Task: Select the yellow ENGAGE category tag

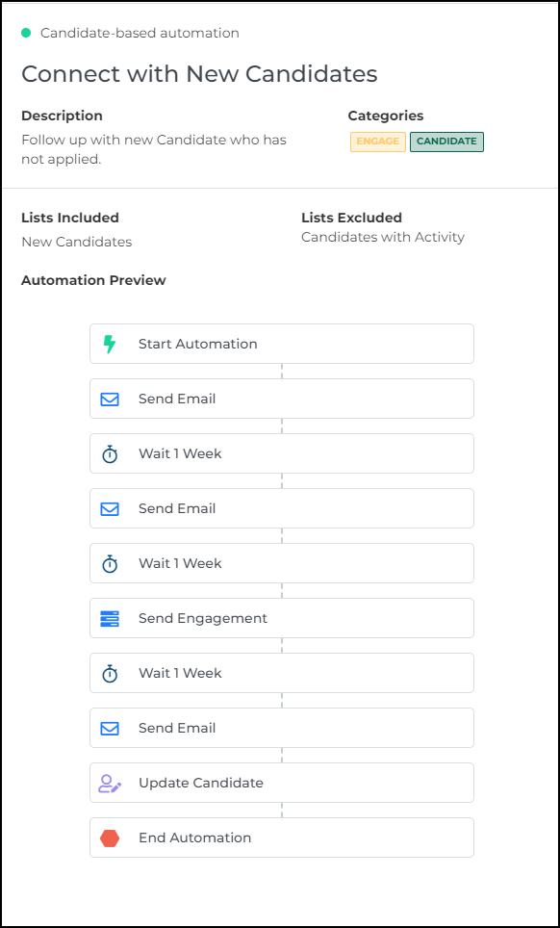Action: pos(378,142)
